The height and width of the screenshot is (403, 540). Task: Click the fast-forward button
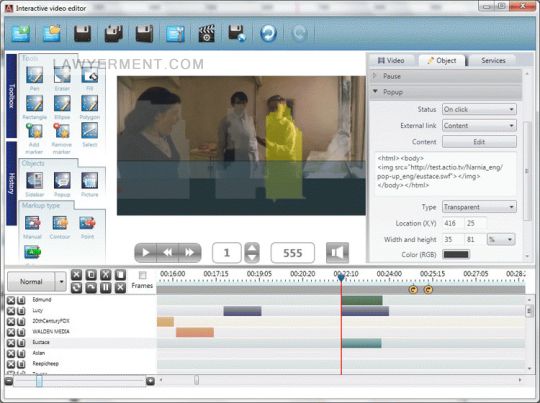189,252
